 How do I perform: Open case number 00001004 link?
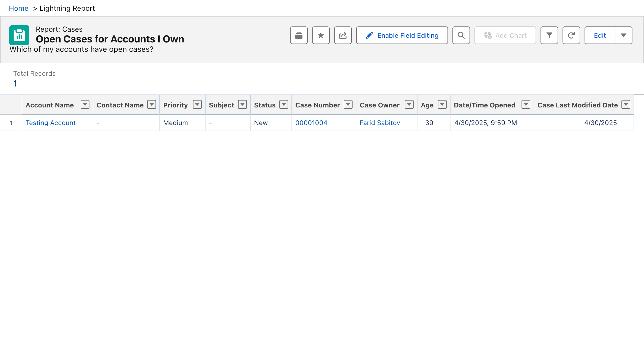(311, 123)
